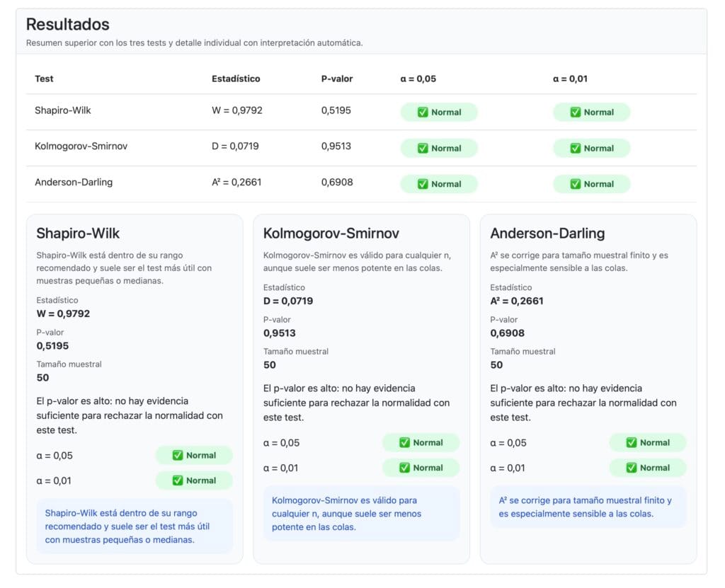Viewport: 725px width, 588px height.
Task: Select the Kolmogorov-Smirnov row name in the summary table
Action: tap(81, 146)
